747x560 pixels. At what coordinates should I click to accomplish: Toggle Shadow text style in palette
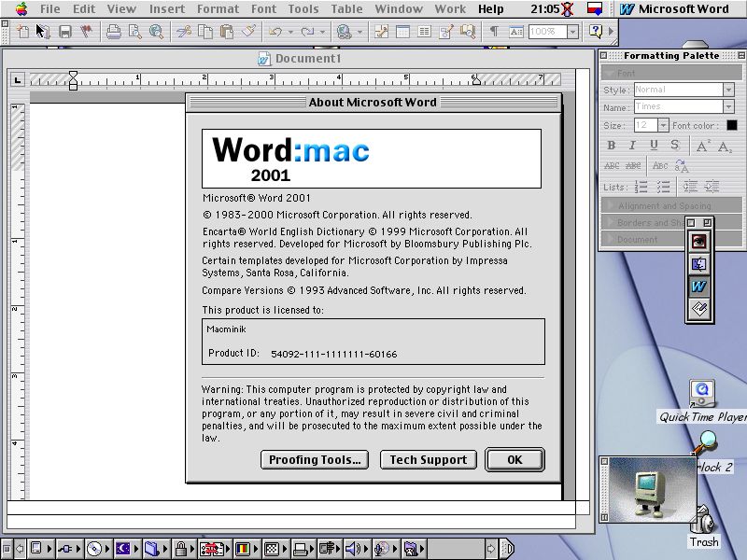click(674, 146)
